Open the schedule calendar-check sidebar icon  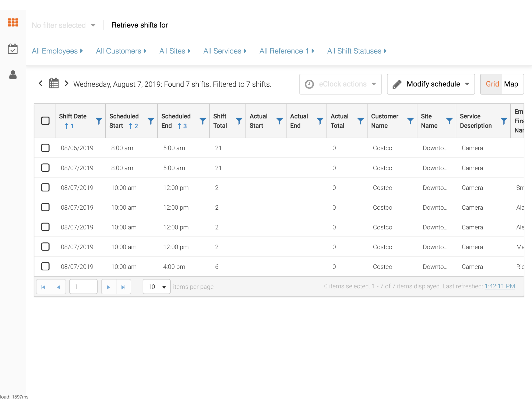(x=13, y=49)
